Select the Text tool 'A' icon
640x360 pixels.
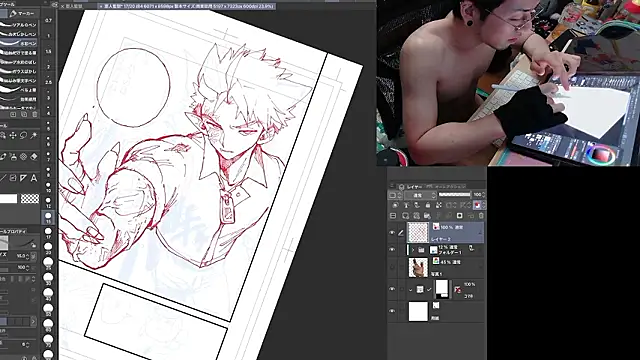click(34, 178)
